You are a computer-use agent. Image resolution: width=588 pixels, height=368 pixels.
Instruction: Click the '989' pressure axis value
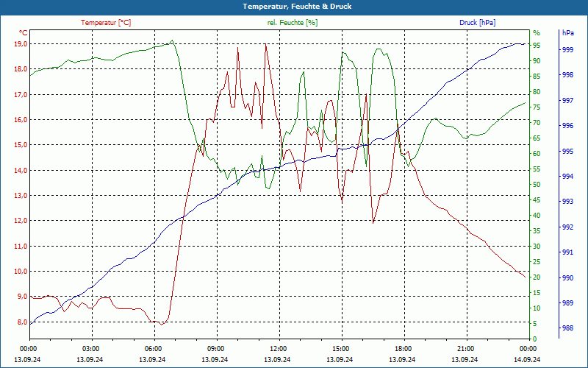567,303
